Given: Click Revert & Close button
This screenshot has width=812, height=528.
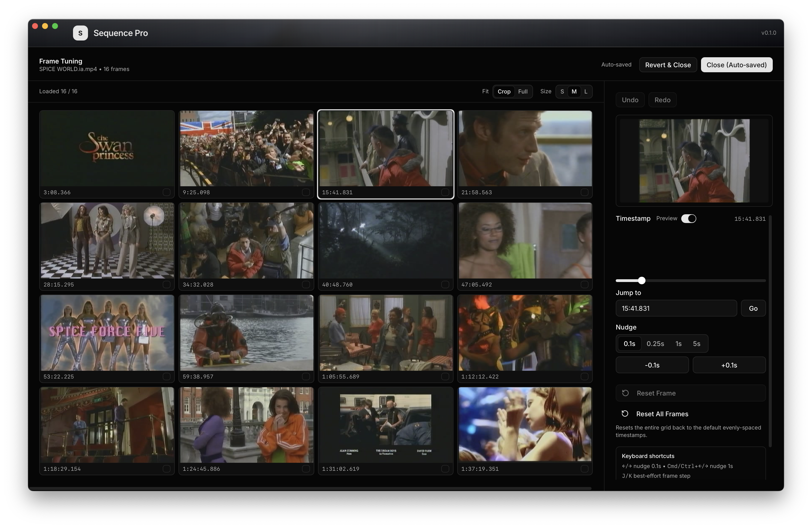Looking at the screenshot, I should click(668, 65).
